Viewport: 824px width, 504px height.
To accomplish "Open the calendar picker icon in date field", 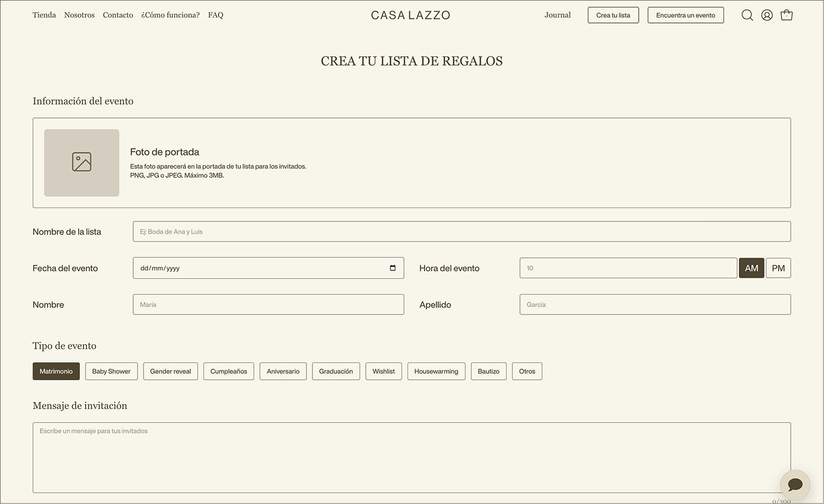I will [392, 268].
